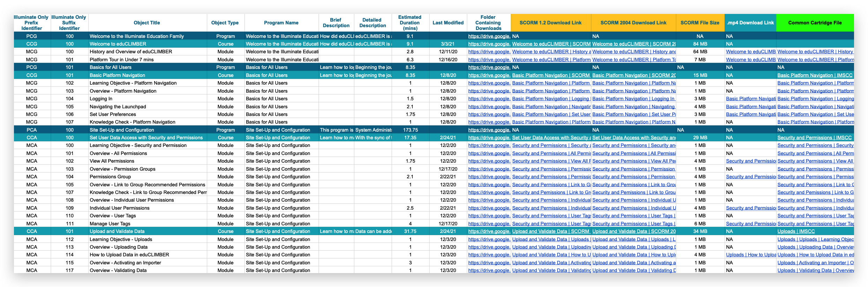Open .mp4 link for How to Upload Data row
The height and width of the screenshot is (287, 868).
[x=751, y=255]
